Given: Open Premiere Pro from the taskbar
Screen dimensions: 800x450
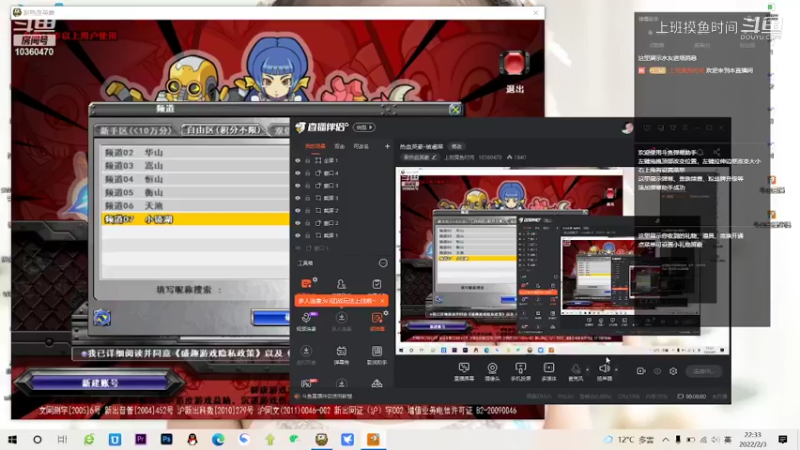Looking at the screenshot, I should click(x=141, y=439).
